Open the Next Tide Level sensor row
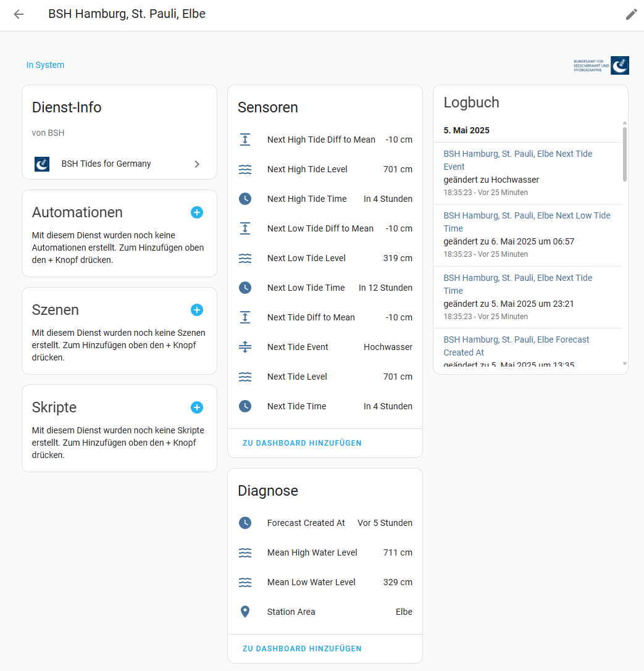 [x=325, y=377]
